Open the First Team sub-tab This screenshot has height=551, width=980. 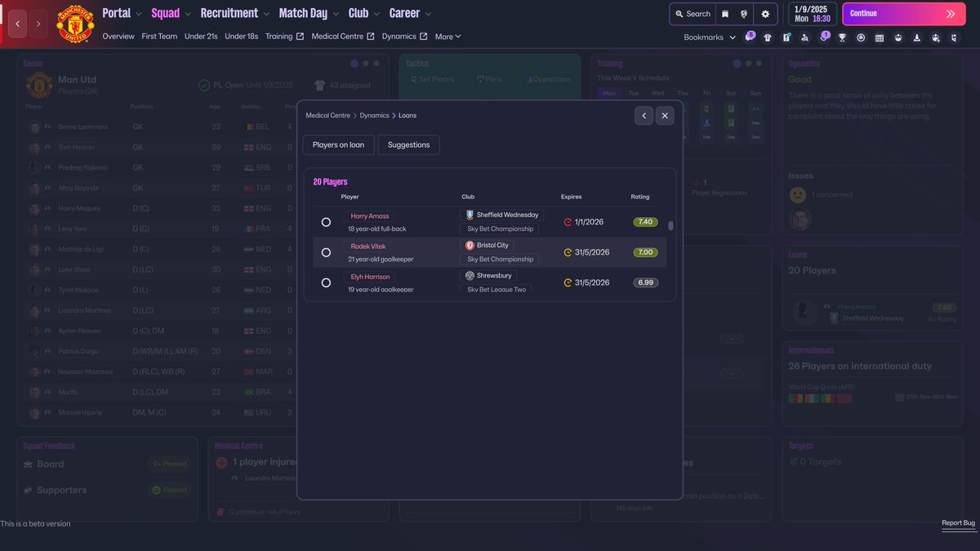(159, 37)
